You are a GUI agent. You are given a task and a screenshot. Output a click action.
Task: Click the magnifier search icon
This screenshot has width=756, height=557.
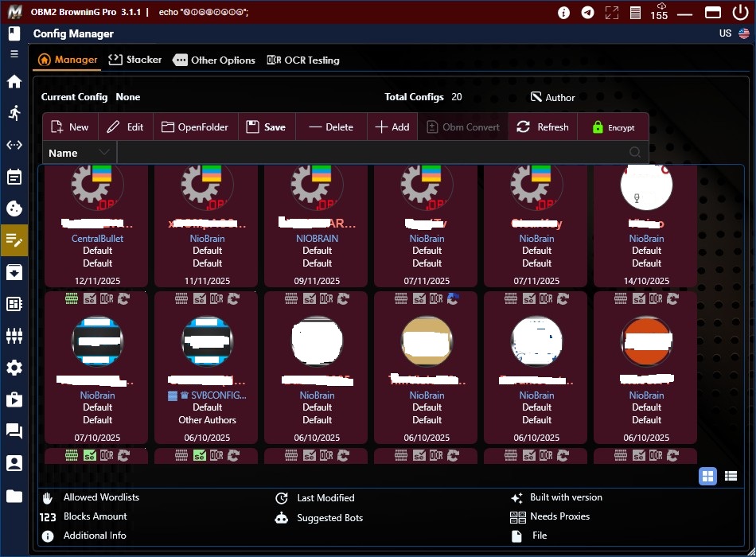(x=635, y=153)
